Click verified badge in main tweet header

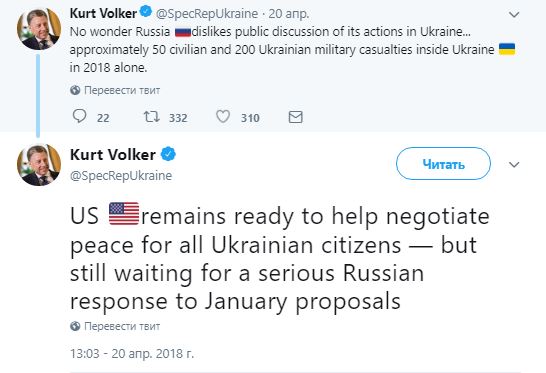168,154
